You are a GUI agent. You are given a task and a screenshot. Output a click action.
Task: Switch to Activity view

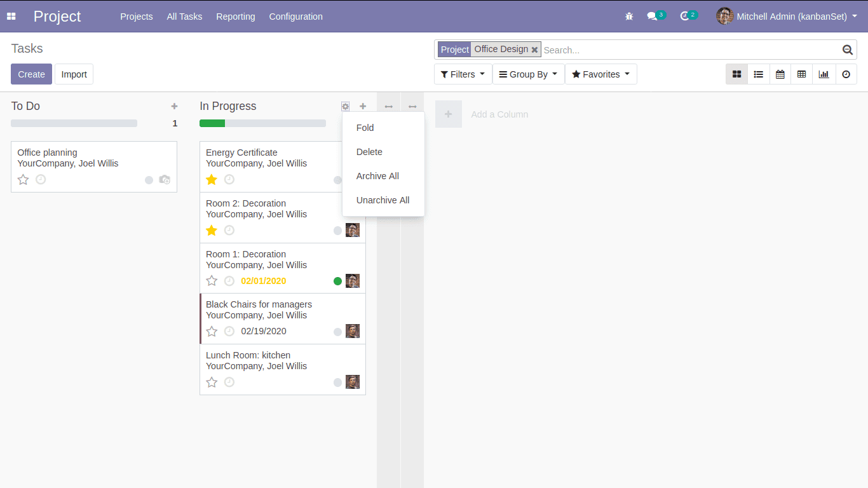(846, 74)
